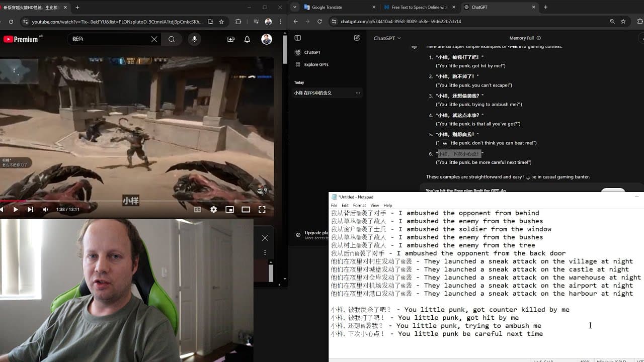Screen dimensions: 644x362
Task: Switch to the Google Translate tab
Action: point(339,8)
